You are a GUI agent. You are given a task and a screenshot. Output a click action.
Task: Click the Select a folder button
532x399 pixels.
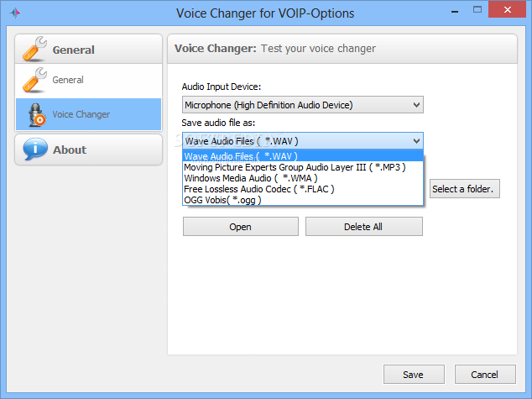click(x=465, y=189)
